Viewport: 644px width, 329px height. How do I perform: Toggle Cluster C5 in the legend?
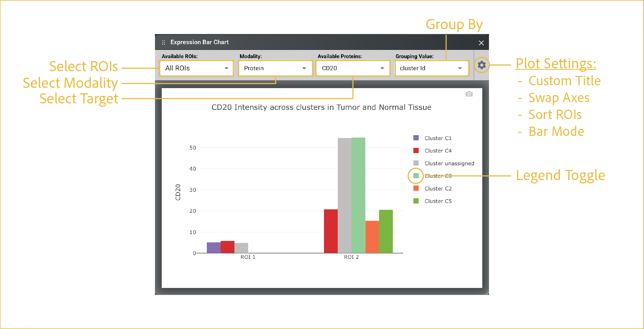[432, 201]
